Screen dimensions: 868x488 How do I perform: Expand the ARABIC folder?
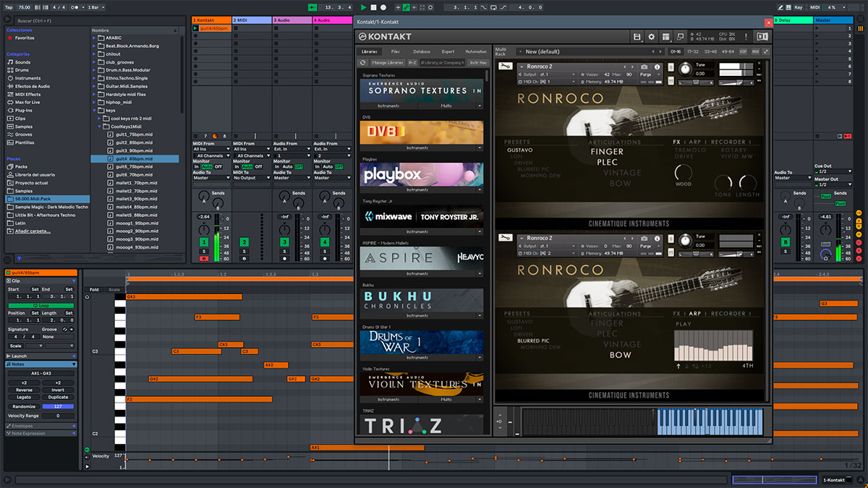click(x=94, y=38)
